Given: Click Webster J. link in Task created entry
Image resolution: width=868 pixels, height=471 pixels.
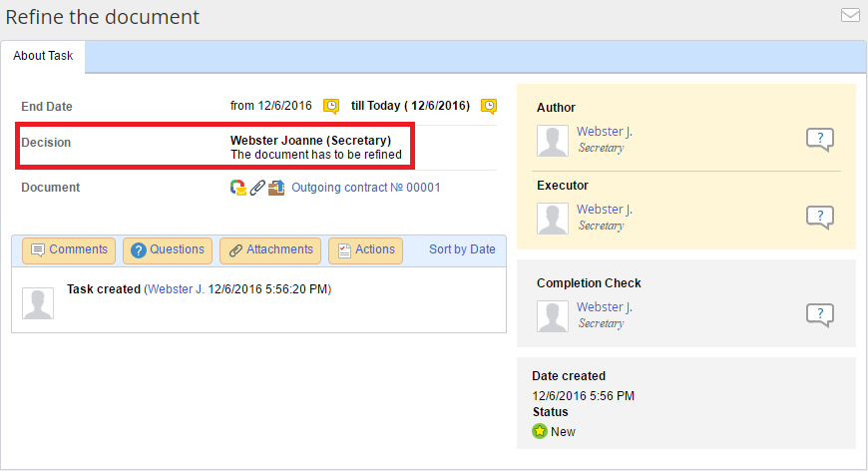Looking at the screenshot, I should (x=176, y=289).
